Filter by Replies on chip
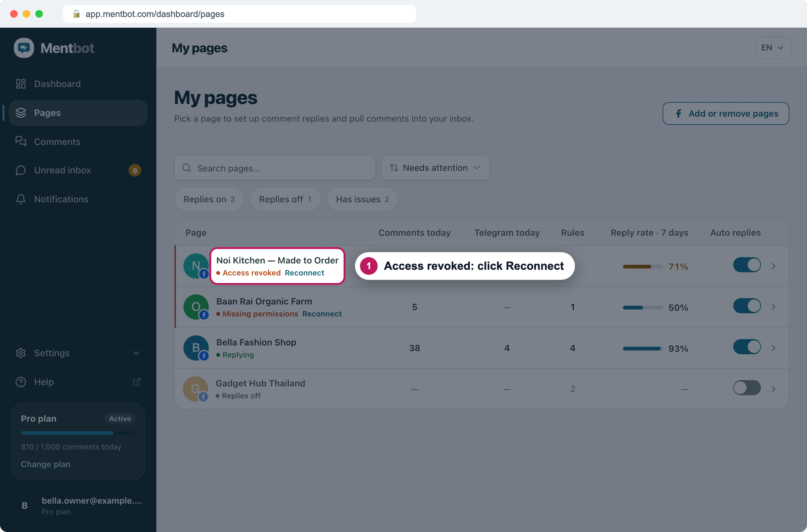The image size is (807, 532). click(209, 199)
